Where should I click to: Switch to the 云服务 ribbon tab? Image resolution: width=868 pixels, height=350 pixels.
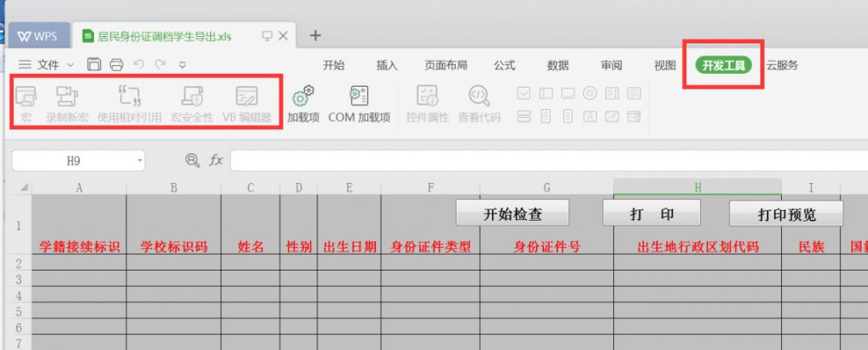pyautogui.click(x=782, y=65)
